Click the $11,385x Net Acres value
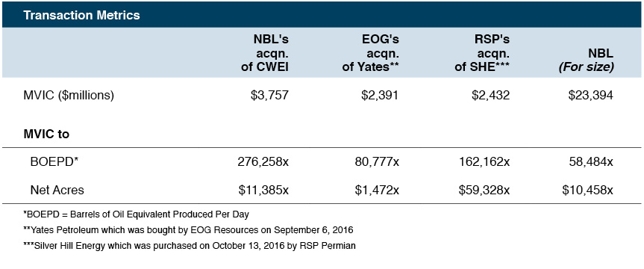The width and height of the screenshot is (644, 269). click(x=263, y=190)
